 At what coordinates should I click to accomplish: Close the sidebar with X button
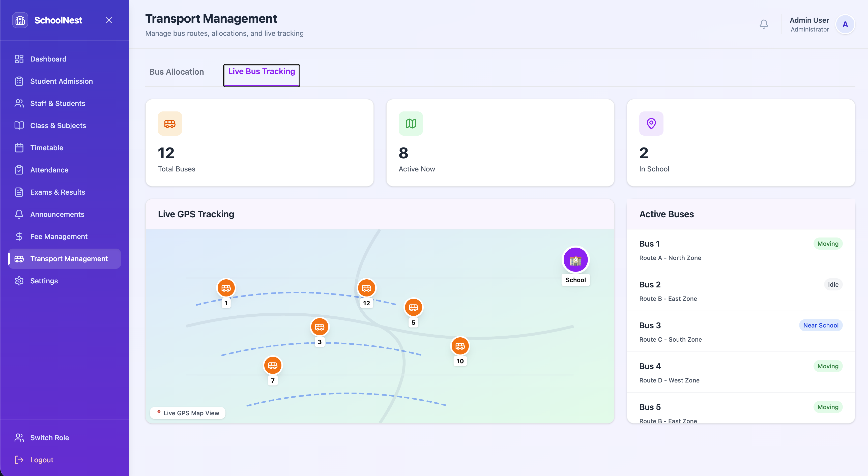tap(109, 20)
